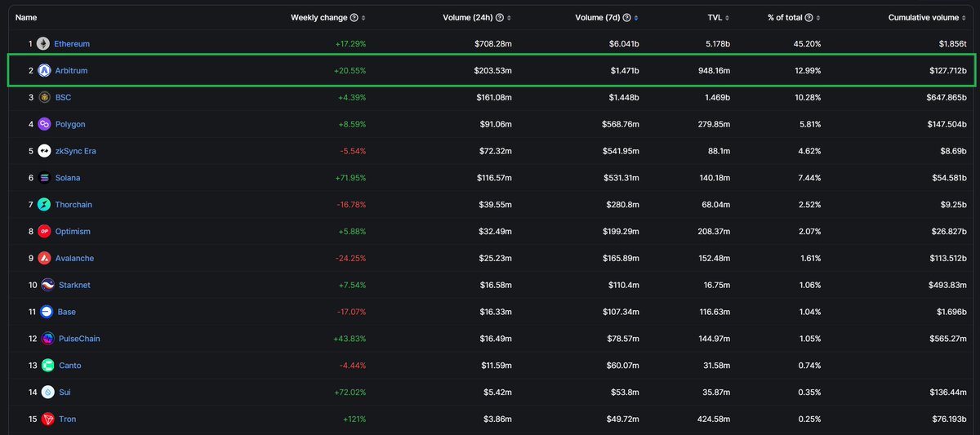Open the Starknet chain link
Screen dimensions: 980x435
[74, 285]
